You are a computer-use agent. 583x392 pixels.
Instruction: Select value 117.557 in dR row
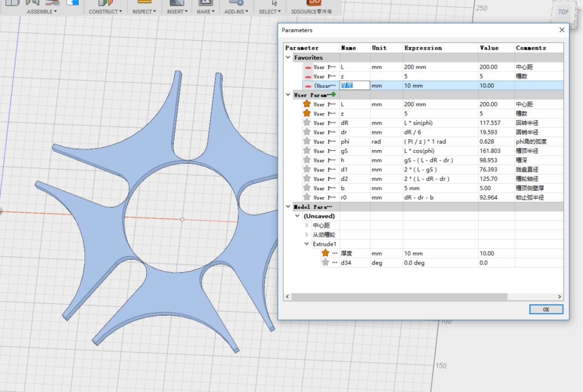[x=490, y=123]
